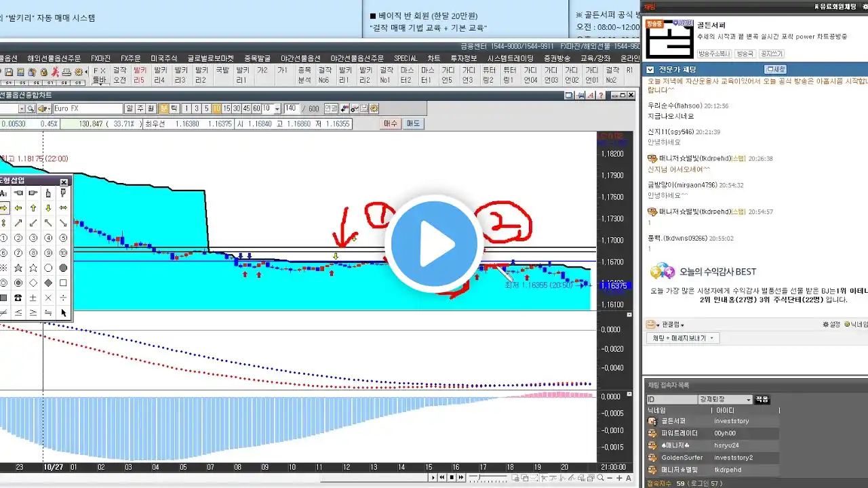Screen dimensions: 868x488
Task: Select the circled number 9 symbol
Action: click(x=48, y=253)
